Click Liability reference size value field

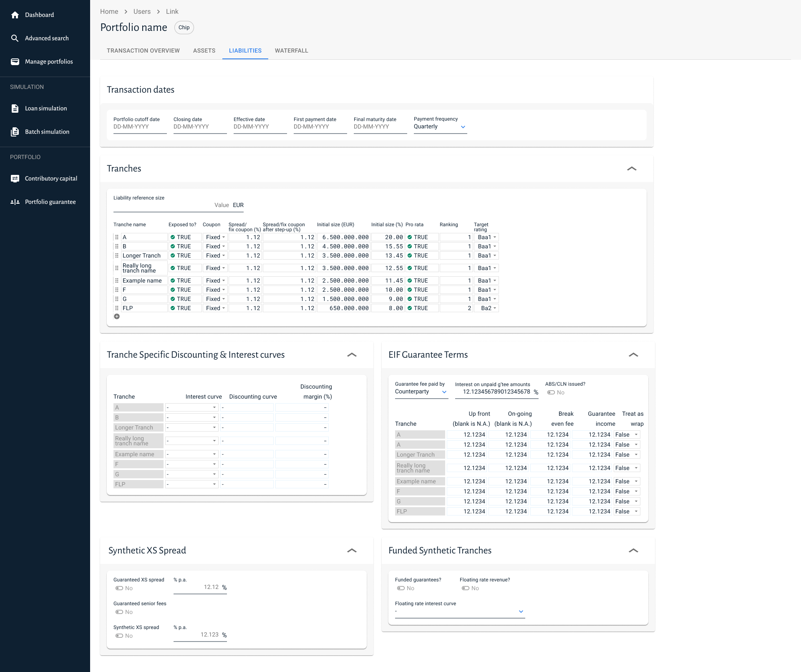point(179,205)
